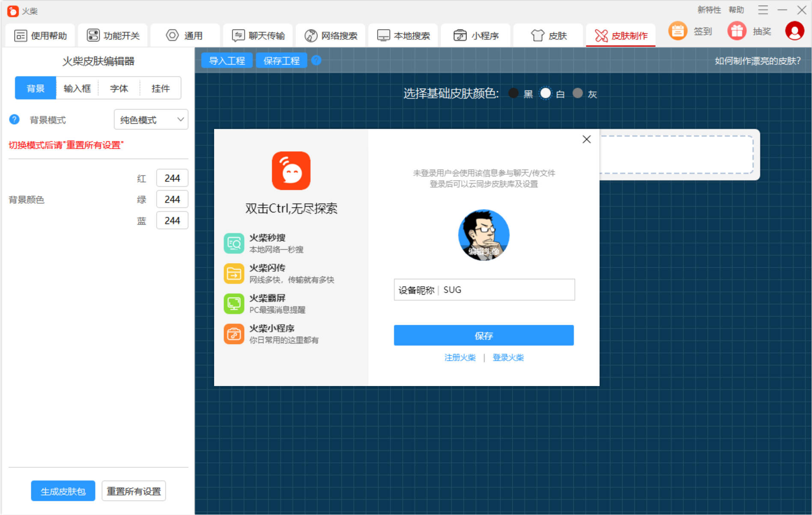
Task: Click the 编辑头像 avatar picture
Action: coord(484,234)
